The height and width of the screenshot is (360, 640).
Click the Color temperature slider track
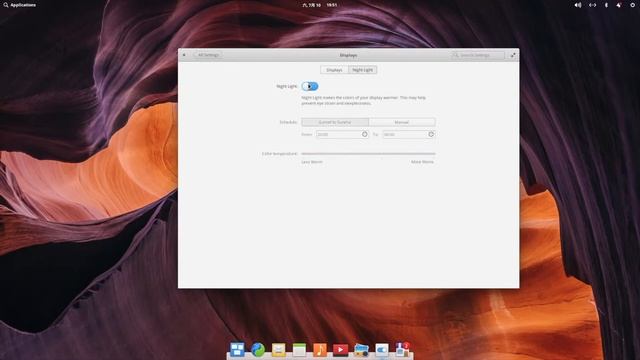pyautogui.click(x=369, y=154)
